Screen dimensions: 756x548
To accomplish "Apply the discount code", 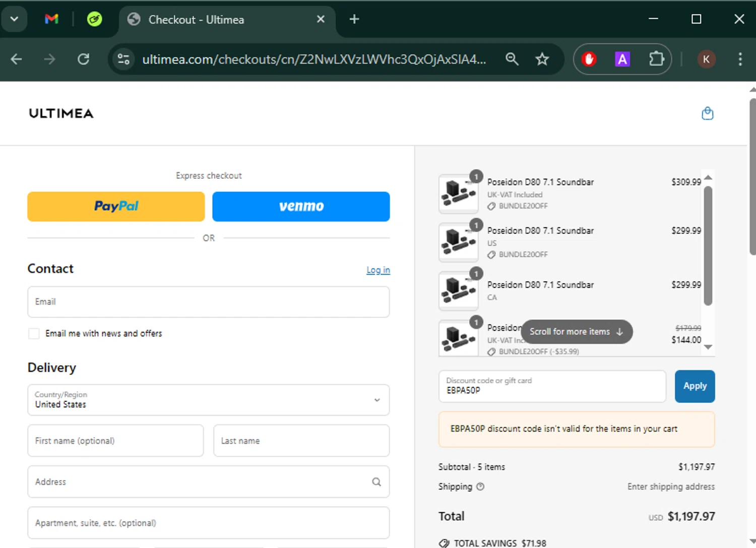I will point(695,386).
